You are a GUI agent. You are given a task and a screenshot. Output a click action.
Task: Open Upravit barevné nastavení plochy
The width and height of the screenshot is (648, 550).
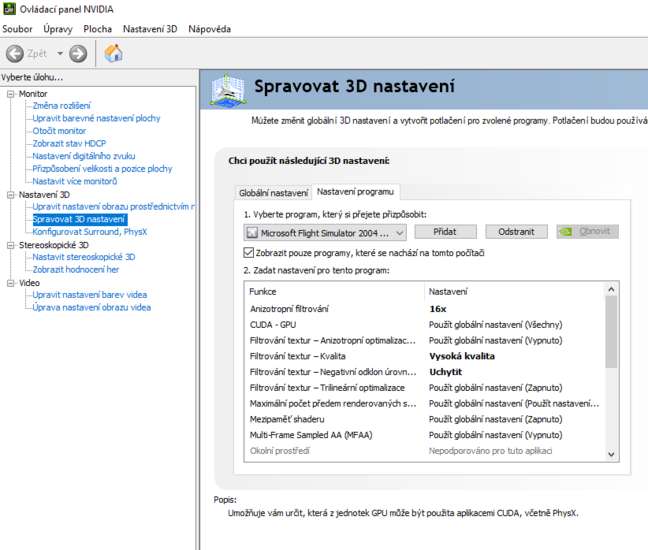[x=96, y=118]
